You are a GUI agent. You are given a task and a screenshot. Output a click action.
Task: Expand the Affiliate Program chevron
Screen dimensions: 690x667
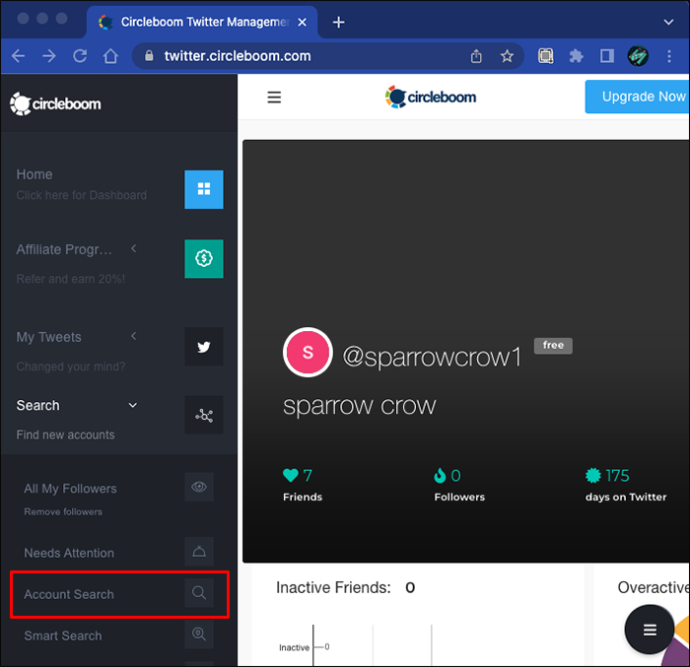click(133, 249)
